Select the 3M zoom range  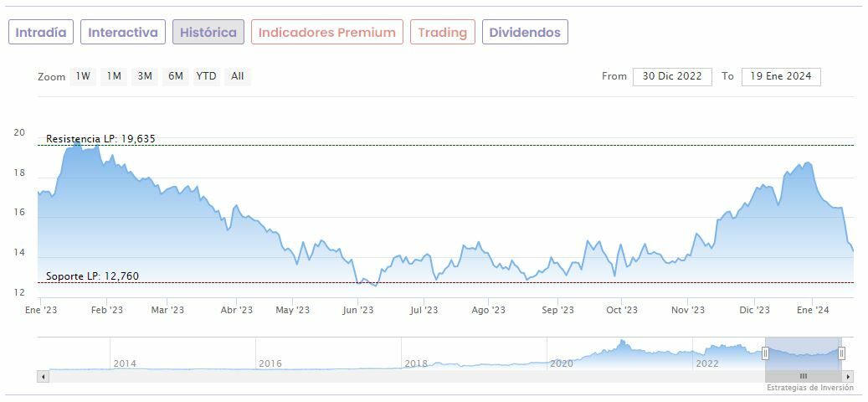tap(145, 76)
